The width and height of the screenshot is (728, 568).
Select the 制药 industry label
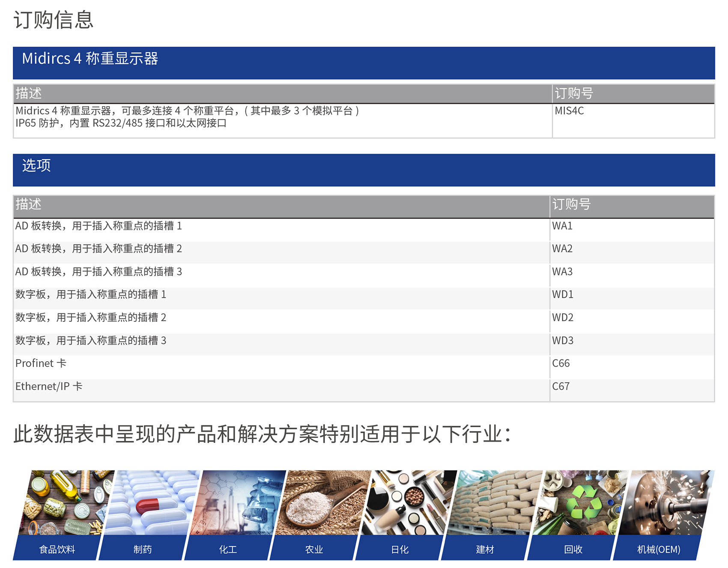[x=143, y=549]
